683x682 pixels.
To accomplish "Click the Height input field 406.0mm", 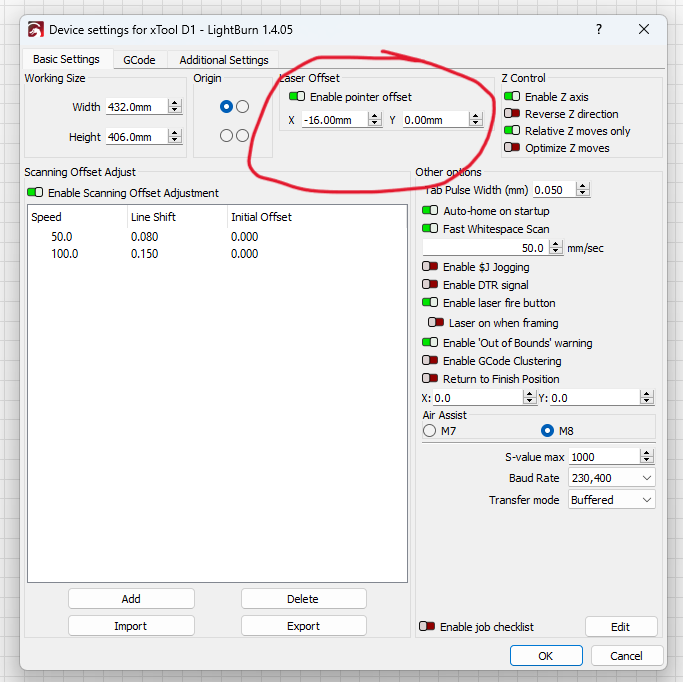I will [x=137, y=137].
